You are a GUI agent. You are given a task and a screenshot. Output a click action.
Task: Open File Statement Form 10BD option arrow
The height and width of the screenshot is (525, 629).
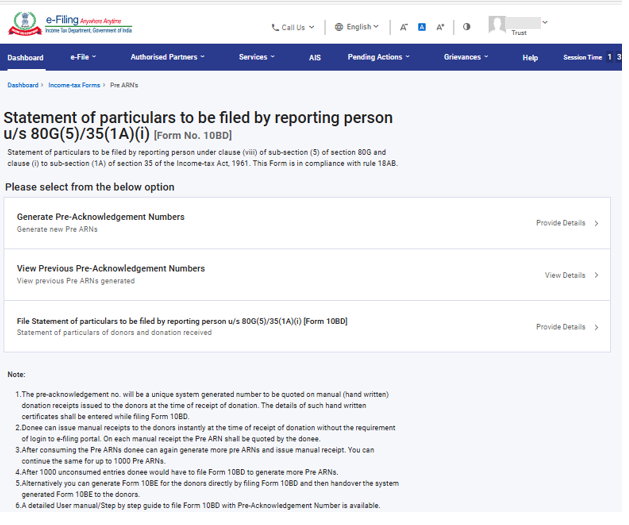(596, 327)
